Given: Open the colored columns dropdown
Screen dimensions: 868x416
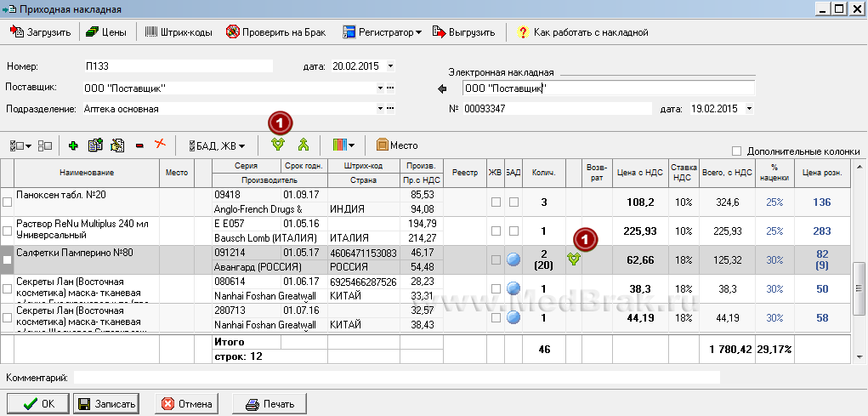Looking at the screenshot, I should tap(343, 145).
